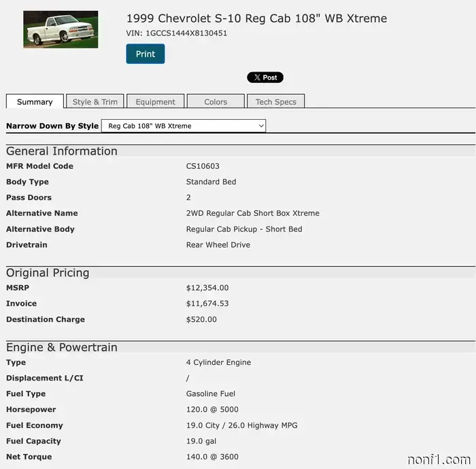Click the Net Torque label
The image size is (476, 469).
tap(29, 457)
